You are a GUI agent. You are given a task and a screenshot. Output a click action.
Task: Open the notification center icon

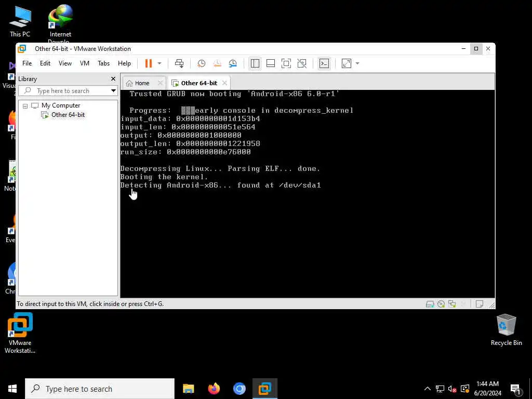click(x=515, y=389)
